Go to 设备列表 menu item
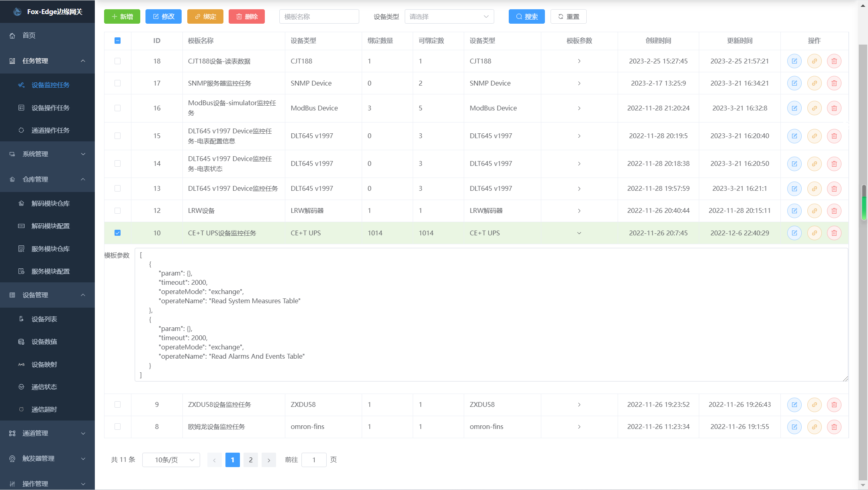The height and width of the screenshot is (490, 868). click(x=47, y=319)
